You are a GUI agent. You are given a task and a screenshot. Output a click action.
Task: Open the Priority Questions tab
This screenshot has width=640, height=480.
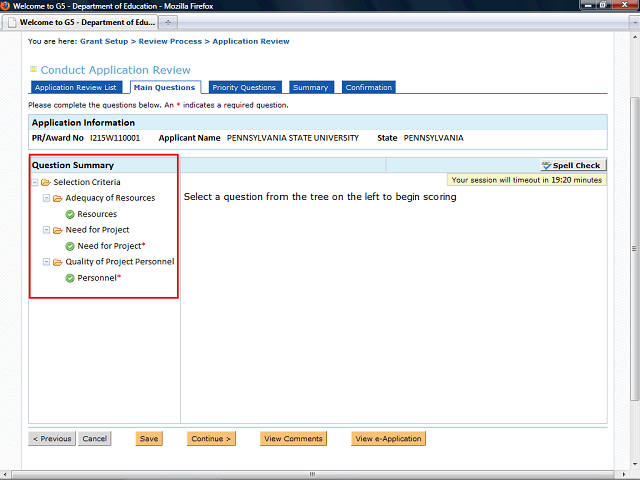(x=244, y=87)
